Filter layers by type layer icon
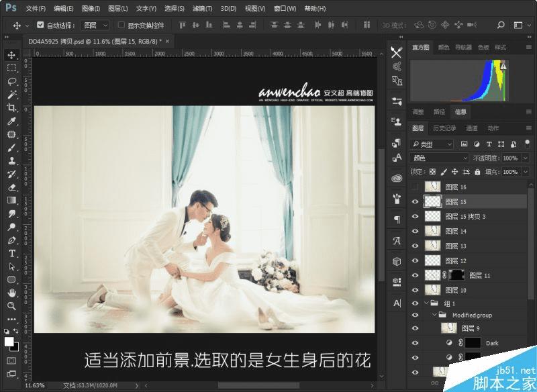Screen dimensions: 537x392 [x=489, y=144]
